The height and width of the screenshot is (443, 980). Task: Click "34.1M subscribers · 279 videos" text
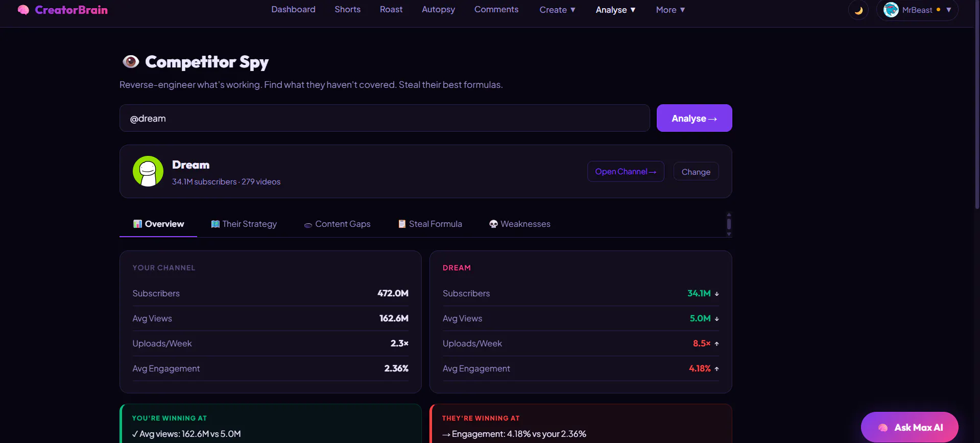[226, 181]
